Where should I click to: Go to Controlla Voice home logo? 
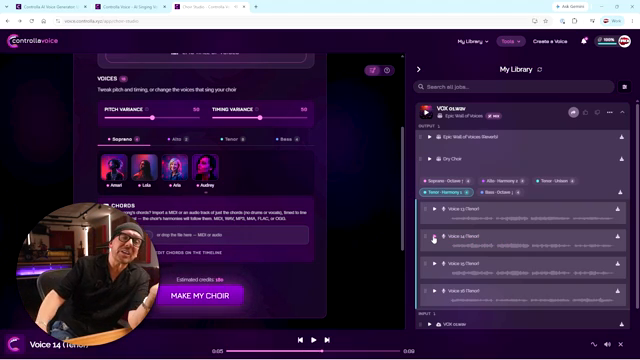point(33,41)
